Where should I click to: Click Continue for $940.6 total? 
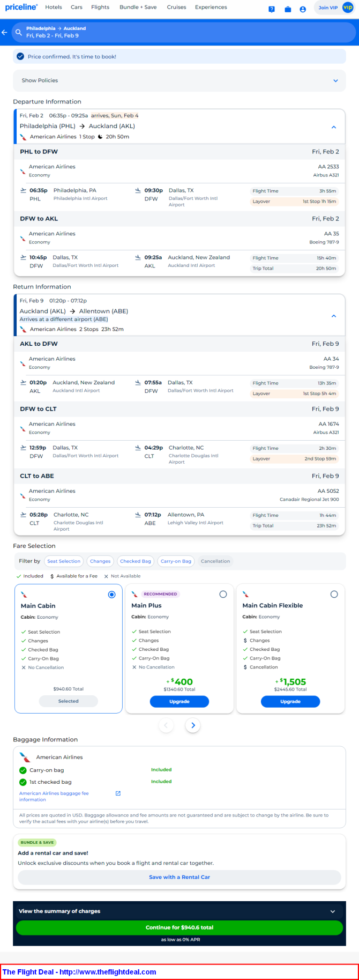pos(179,927)
